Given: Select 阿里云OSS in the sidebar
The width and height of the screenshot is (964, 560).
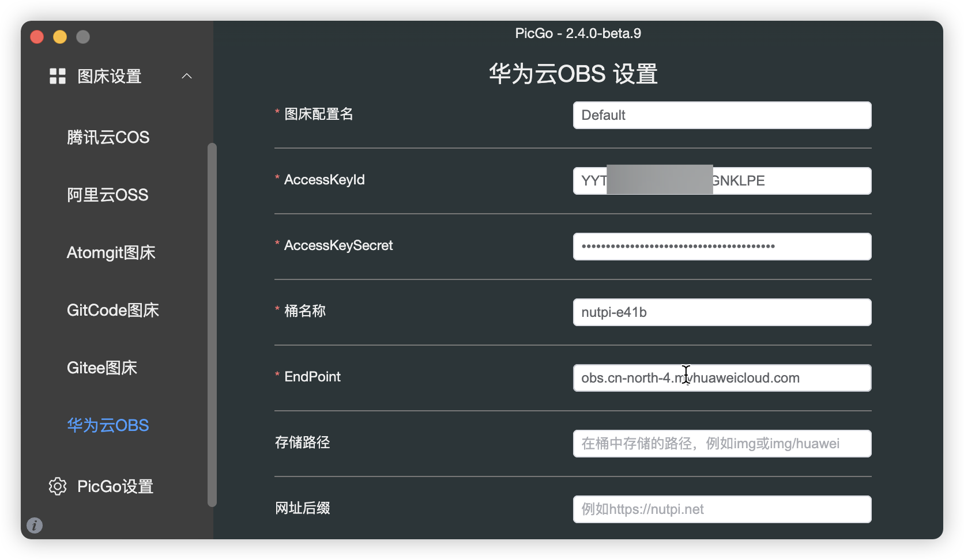Looking at the screenshot, I should point(107,195).
